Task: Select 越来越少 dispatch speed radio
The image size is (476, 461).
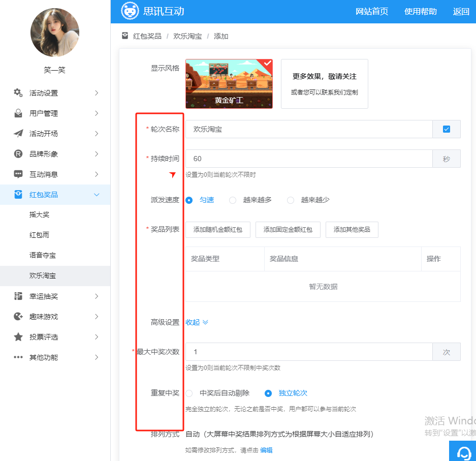Action: pos(291,200)
